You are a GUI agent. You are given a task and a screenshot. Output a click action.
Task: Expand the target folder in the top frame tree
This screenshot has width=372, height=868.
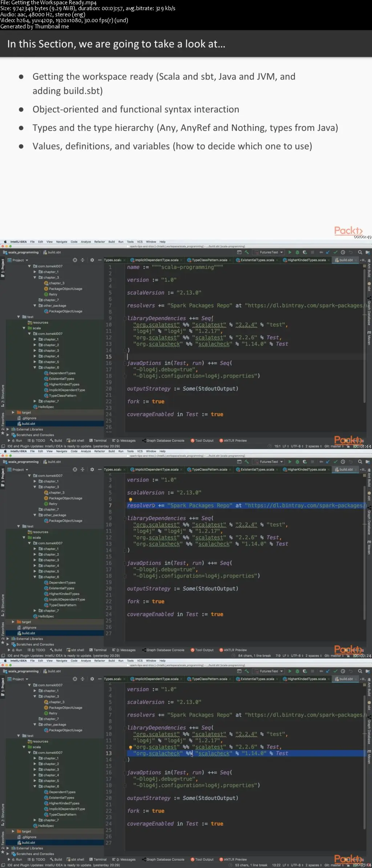click(x=13, y=413)
